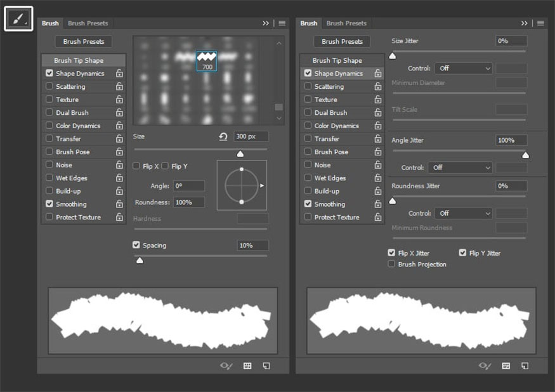Uncheck Flip X Jitter

click(391, 252)
